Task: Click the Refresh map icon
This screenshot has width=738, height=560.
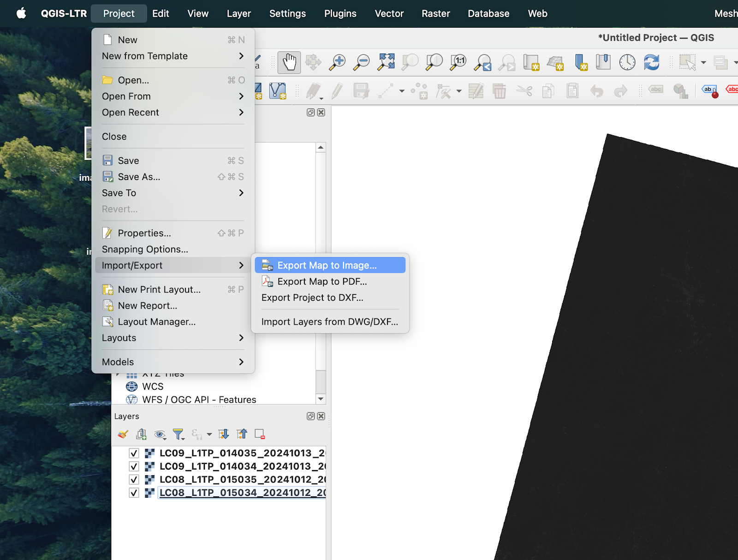Action: click(x=651, y=62)
